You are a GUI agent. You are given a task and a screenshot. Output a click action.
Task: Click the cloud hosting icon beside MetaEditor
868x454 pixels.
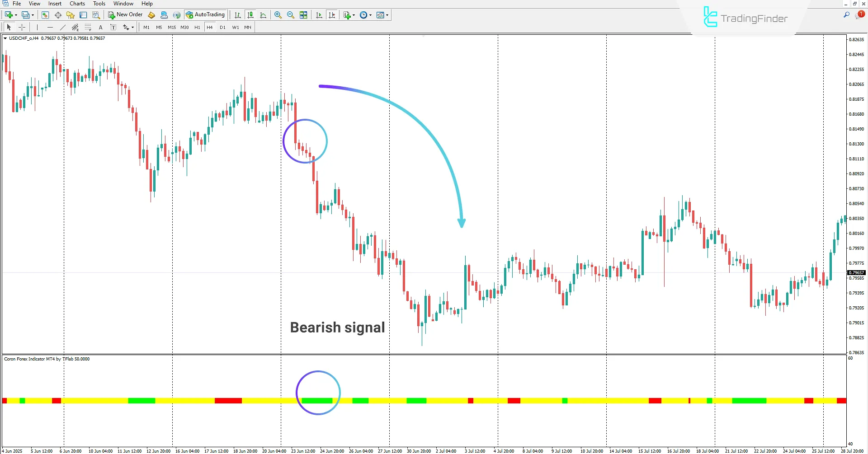[164, 15]
